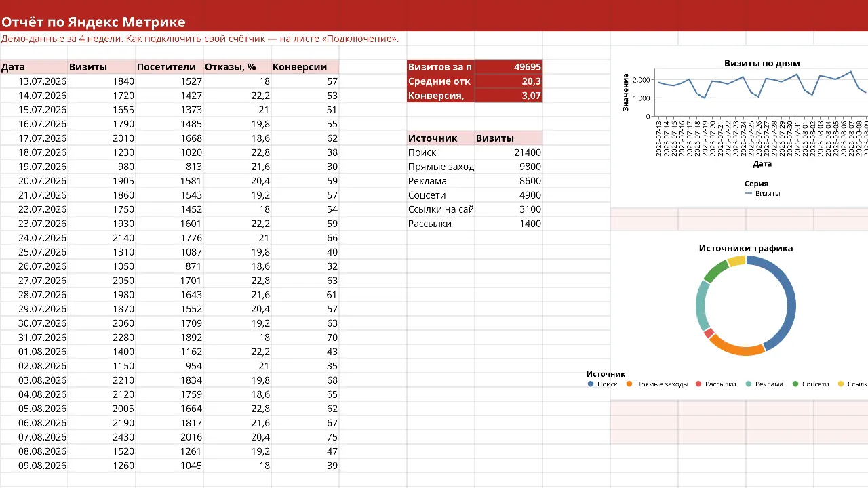Select the conversions value 70
Image resolution: width=868 pixels, height=488 pixels.
click(305, 338)
